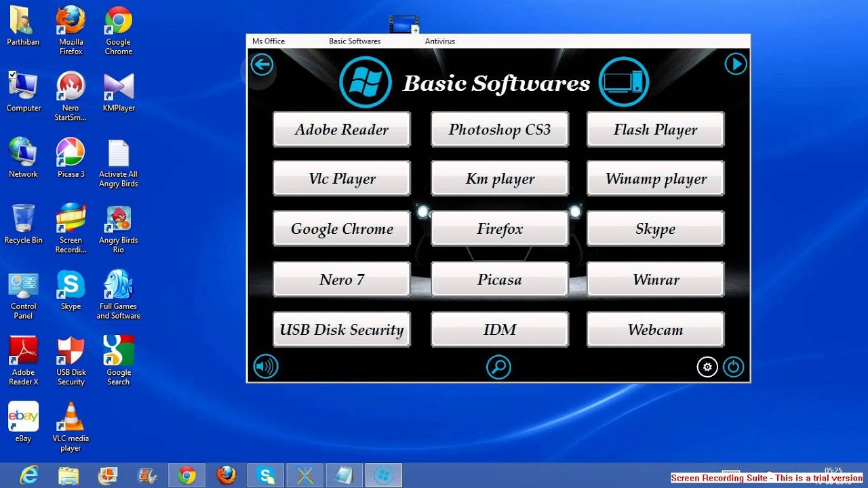The height and width of the screenshot is (488, 868).
Task: Open the IDM button
Action: tap(500, 329)
